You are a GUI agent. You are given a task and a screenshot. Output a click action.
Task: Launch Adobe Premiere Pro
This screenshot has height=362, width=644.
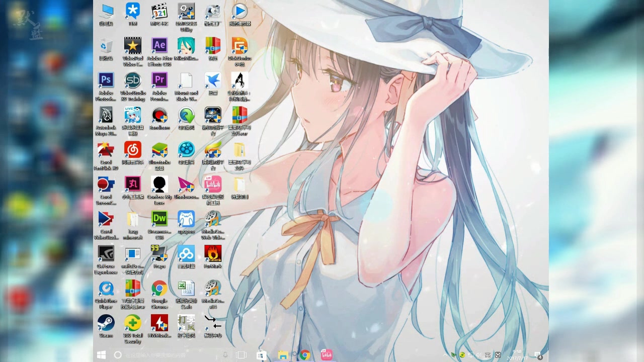point(159,80)
